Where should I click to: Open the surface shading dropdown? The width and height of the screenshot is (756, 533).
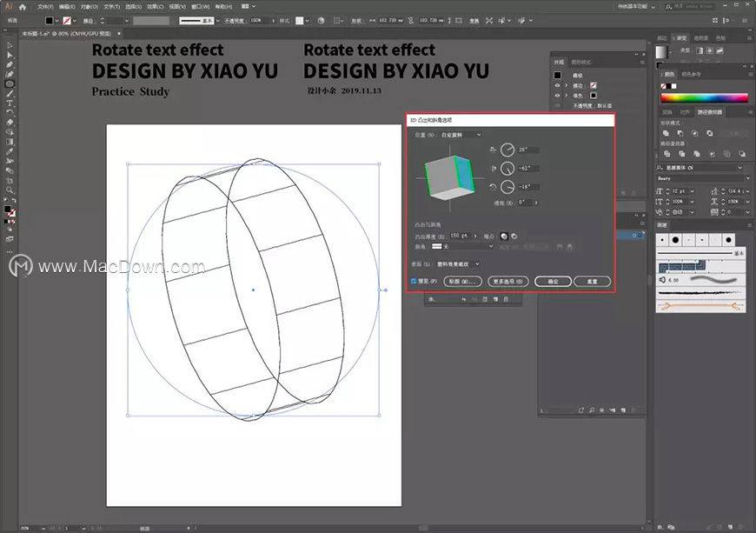[458, 264]
